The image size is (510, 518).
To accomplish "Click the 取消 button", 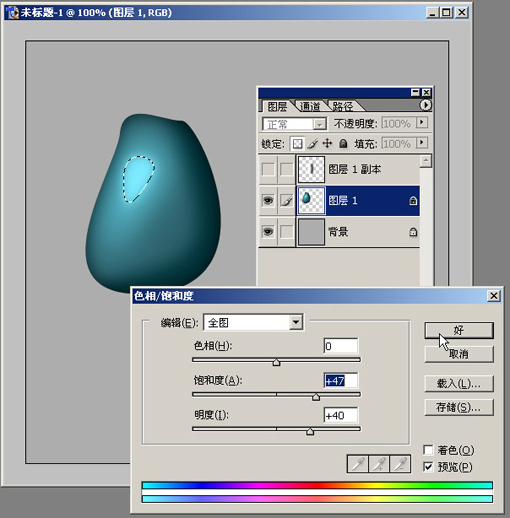I will pos(459,354).
